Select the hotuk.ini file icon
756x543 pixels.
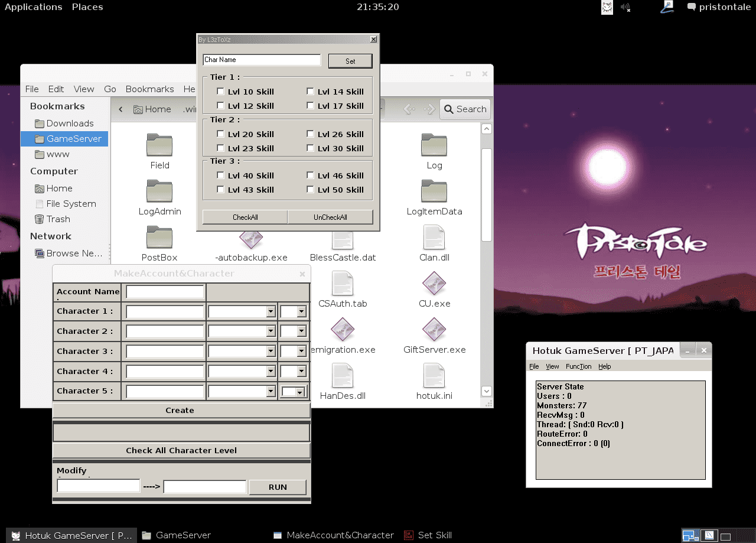tap(434, 376)
